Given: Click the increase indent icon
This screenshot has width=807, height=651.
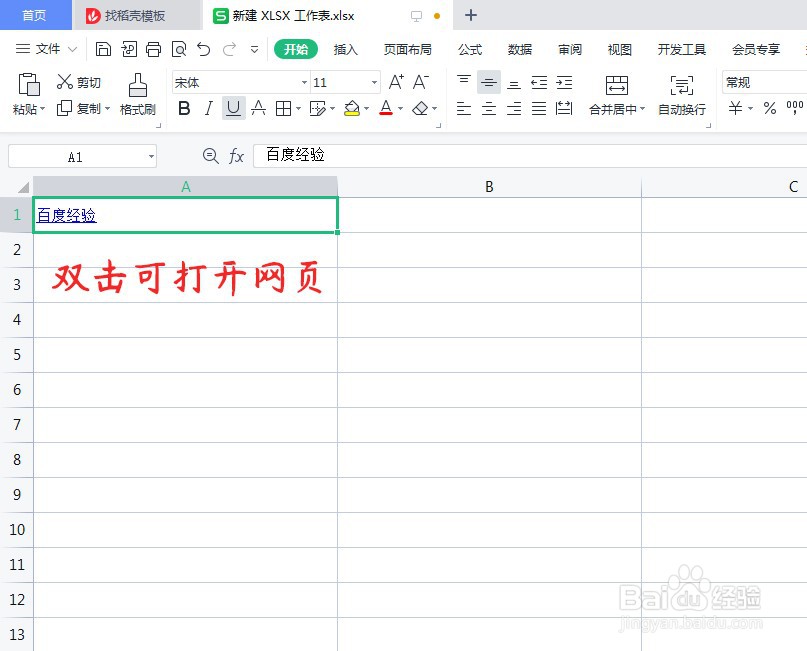Looking at the screenshot, I should [x=564, y=82].
